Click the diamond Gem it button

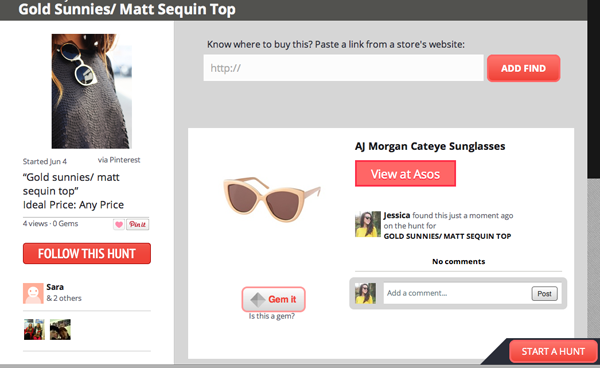pos(274,299)
